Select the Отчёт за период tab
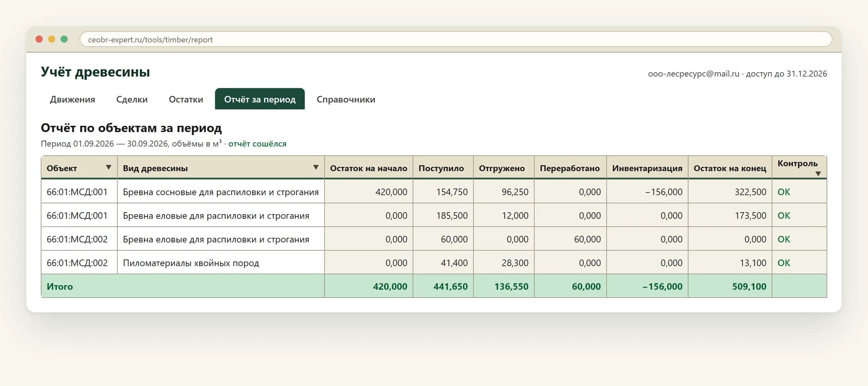 point(260,99)
